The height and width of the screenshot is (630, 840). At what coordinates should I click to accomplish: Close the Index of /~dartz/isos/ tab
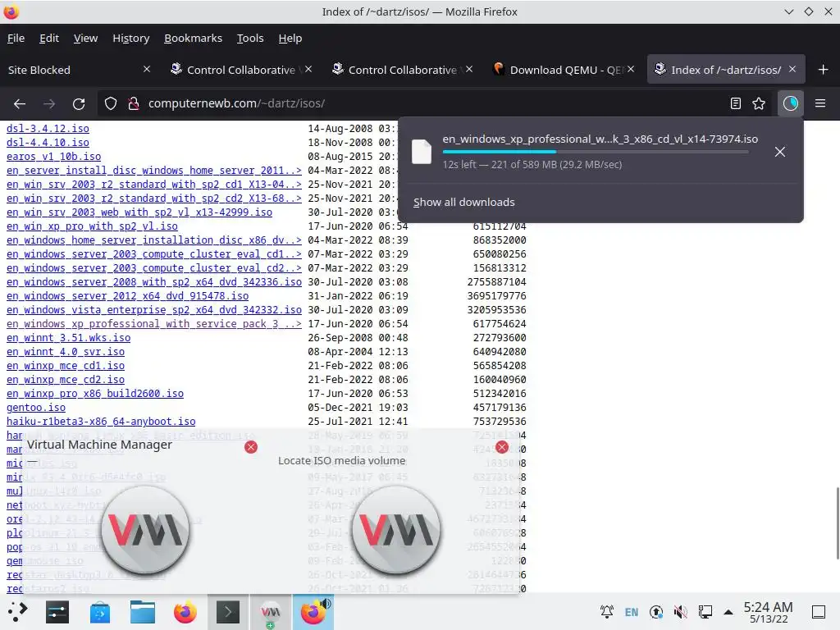[792, 69]
